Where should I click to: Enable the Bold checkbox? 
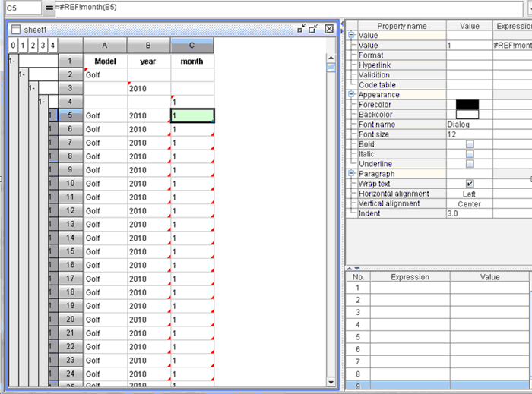[469, 143]
